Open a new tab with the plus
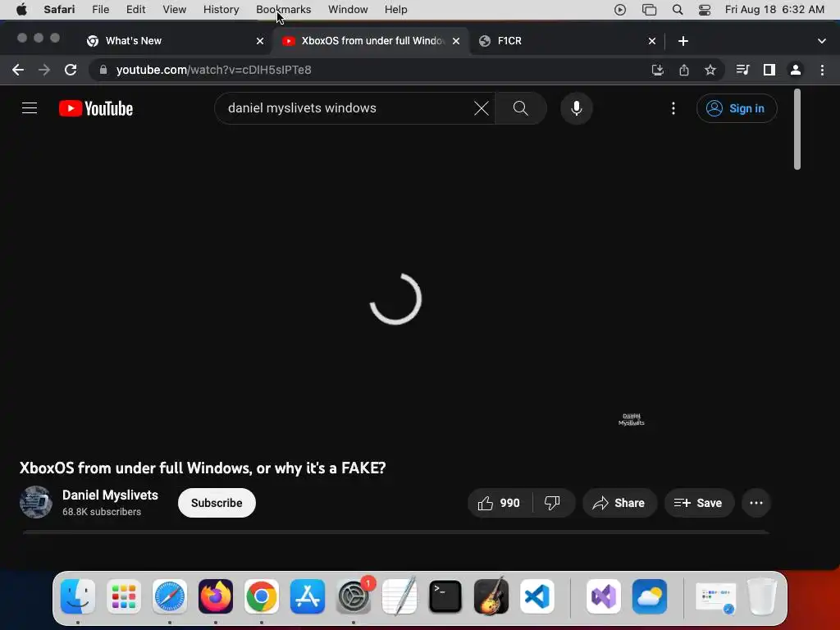The width and height of the screenshot is (840, 630). pos(683,41)
